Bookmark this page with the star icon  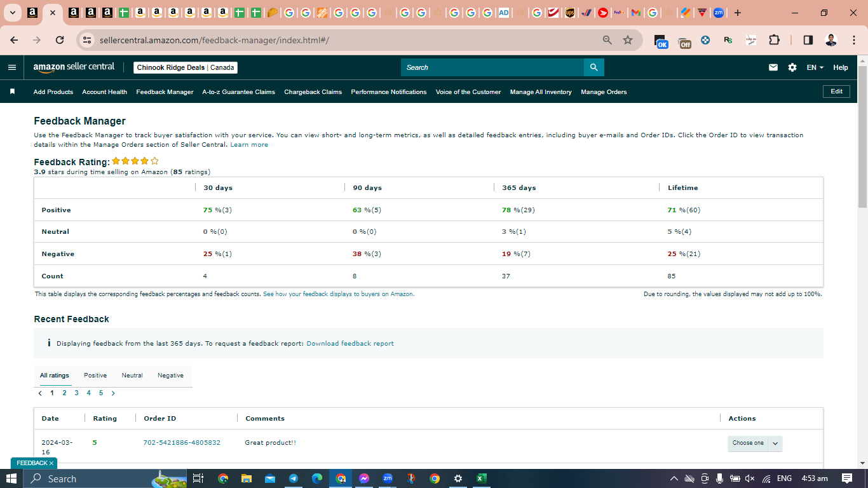tap(628, 40)
